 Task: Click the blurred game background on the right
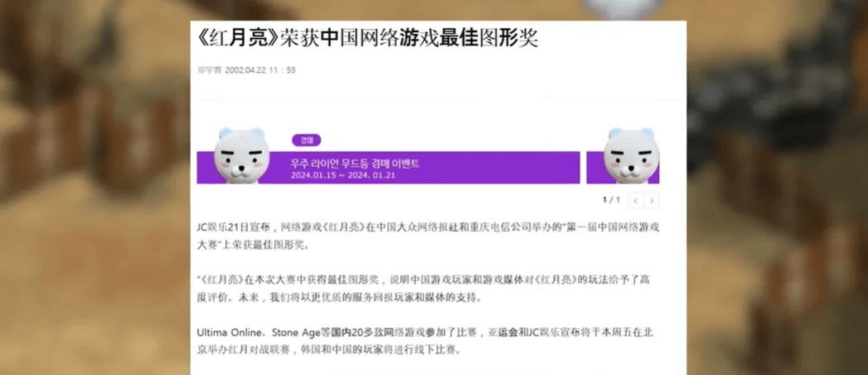(777, 187)
